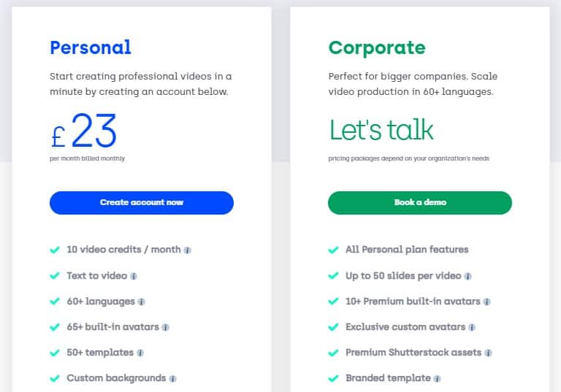Select the Corporate plan heading
Image resolution: width=561 pixels, height=392 pixels.
377,48
